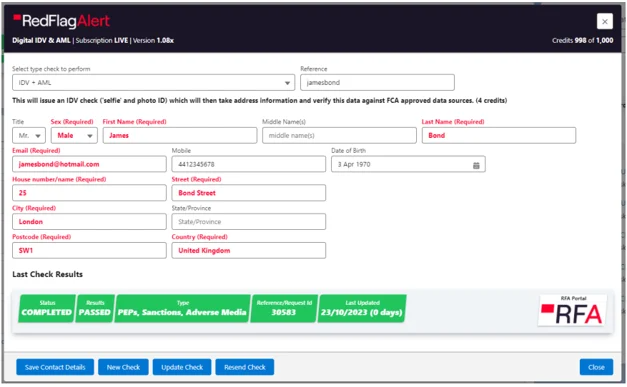The image size is (627, 387).
Task: Select the Email field jamesbond@hotmail.com
Action: point(89,164)
